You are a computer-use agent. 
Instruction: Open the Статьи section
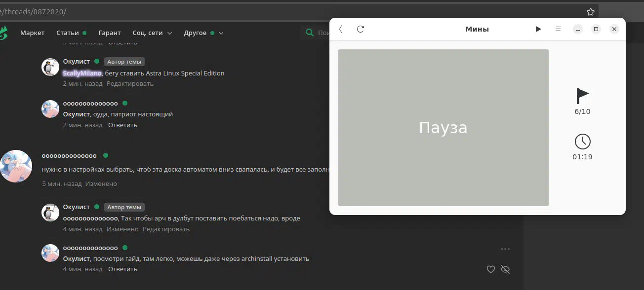coord(68,33)
